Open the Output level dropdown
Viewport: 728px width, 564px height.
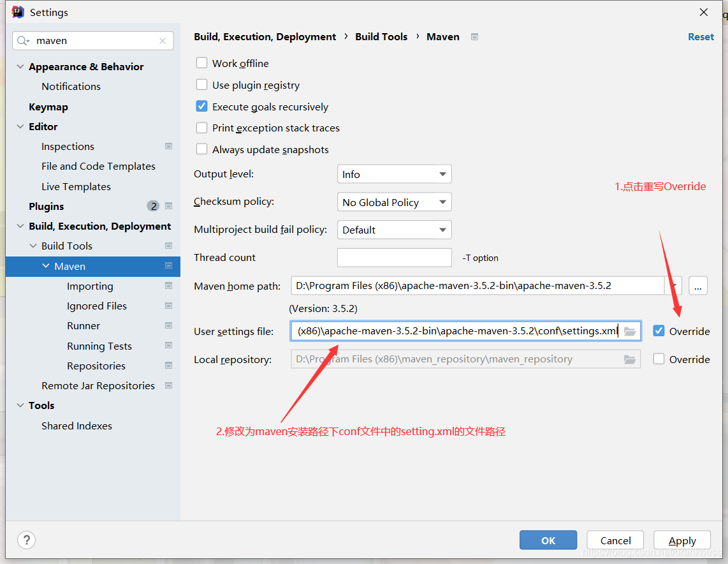pyautogui.click(x=394, y=174)
